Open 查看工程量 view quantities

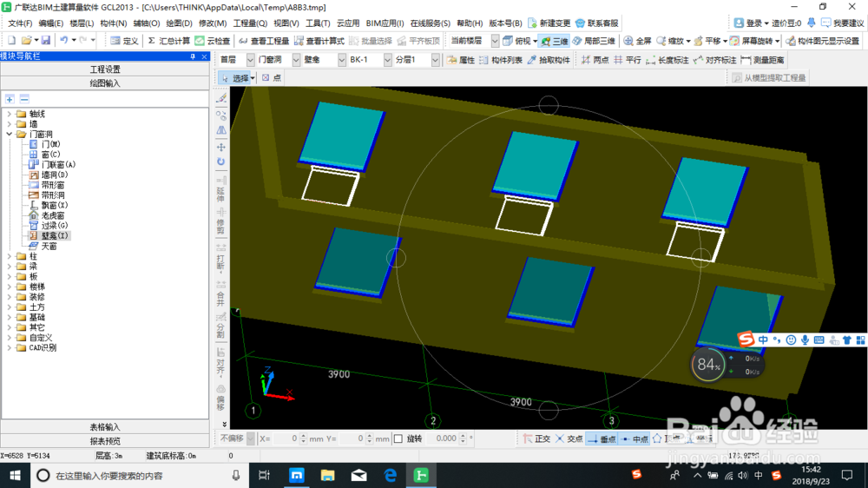tap(264, 41)
